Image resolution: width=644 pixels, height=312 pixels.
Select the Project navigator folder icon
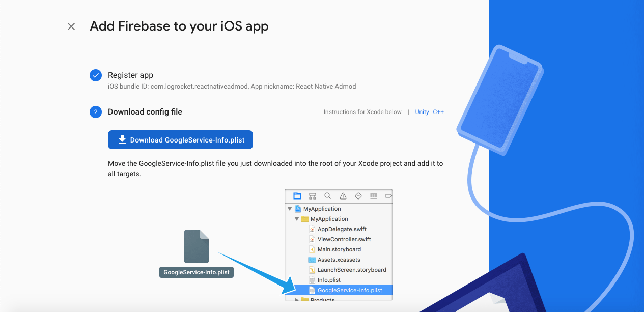pyautogui.click(x=297, y=196)
